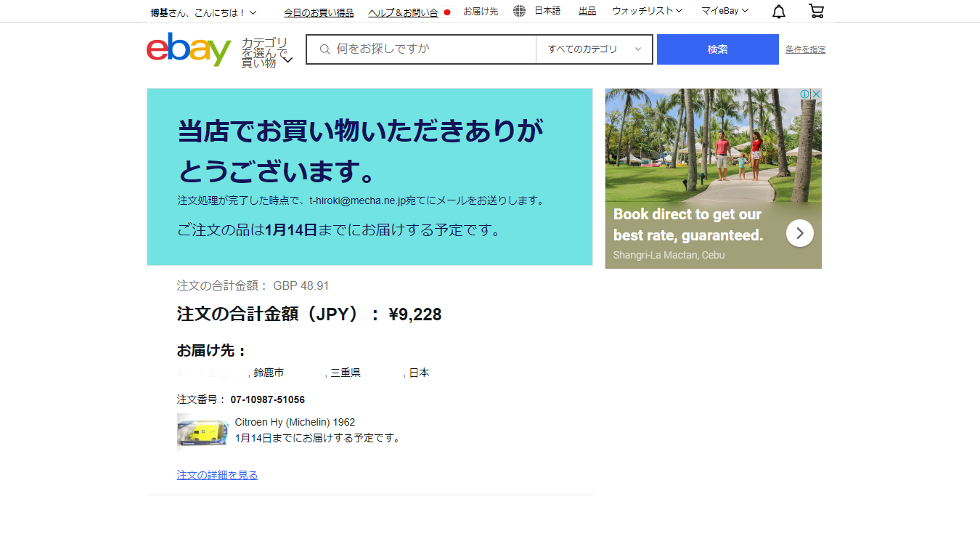Open the マイeBay menu
980x536 pixels.
(x=724, y=11)
